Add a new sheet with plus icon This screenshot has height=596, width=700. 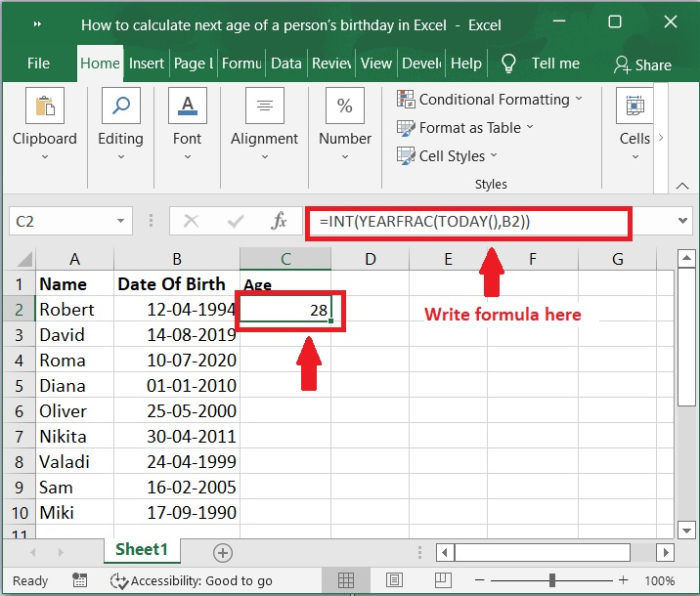(223, 553)
